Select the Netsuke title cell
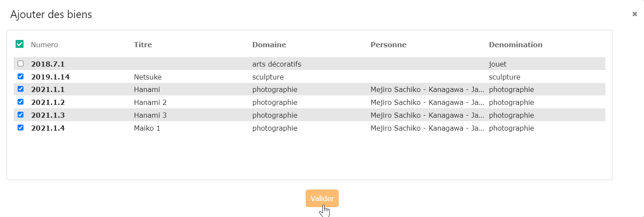Image resolution: width=644 pixels, height=217 pixels. (147, 77)
